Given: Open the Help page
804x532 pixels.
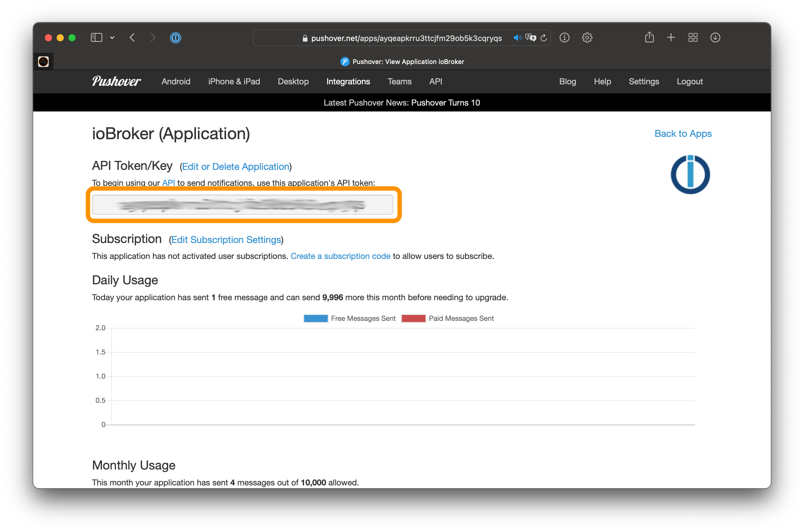Looking at the screenshot, I should [602, 81].
